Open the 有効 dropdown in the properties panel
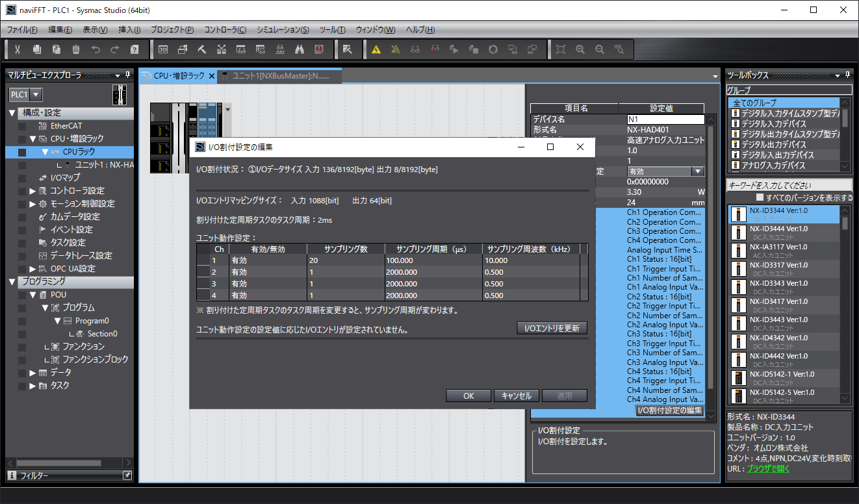The width and height of the screenshot is (859, 504). coord(698,171)
